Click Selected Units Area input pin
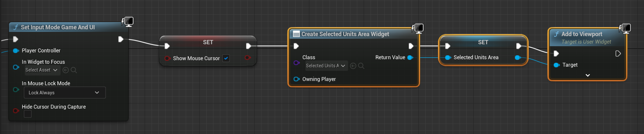 [x=448, y=58]
